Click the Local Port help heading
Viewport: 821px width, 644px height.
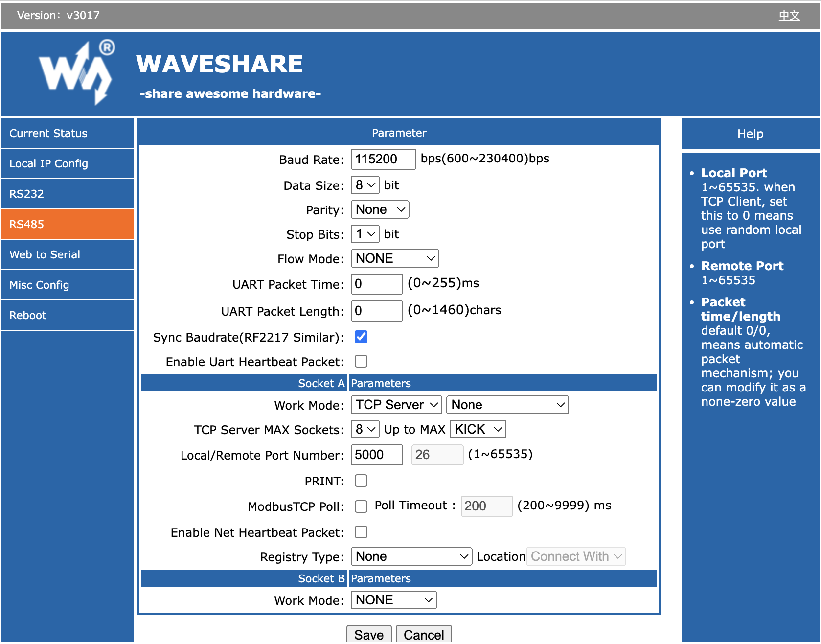point(734,173)
